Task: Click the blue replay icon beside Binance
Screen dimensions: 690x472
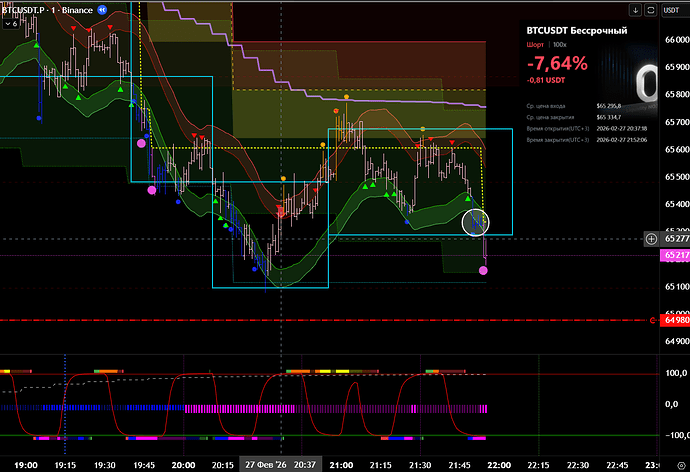Action: tap(103, 9)
